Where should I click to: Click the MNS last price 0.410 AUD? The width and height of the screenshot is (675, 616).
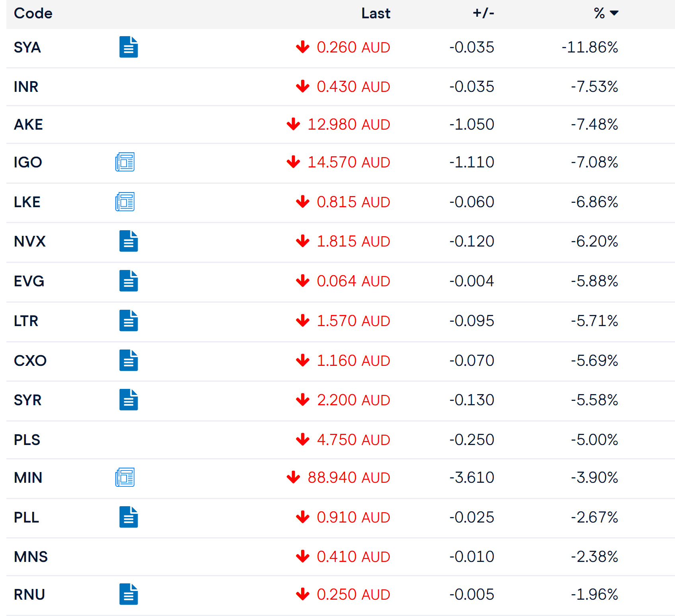pos(353,557)
